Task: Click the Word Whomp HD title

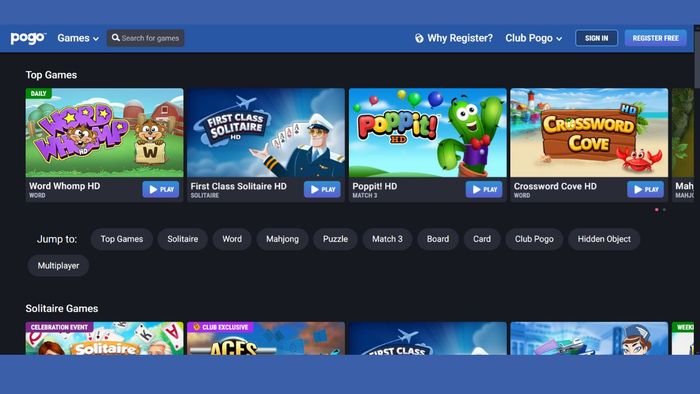Action: coord(65,186)
